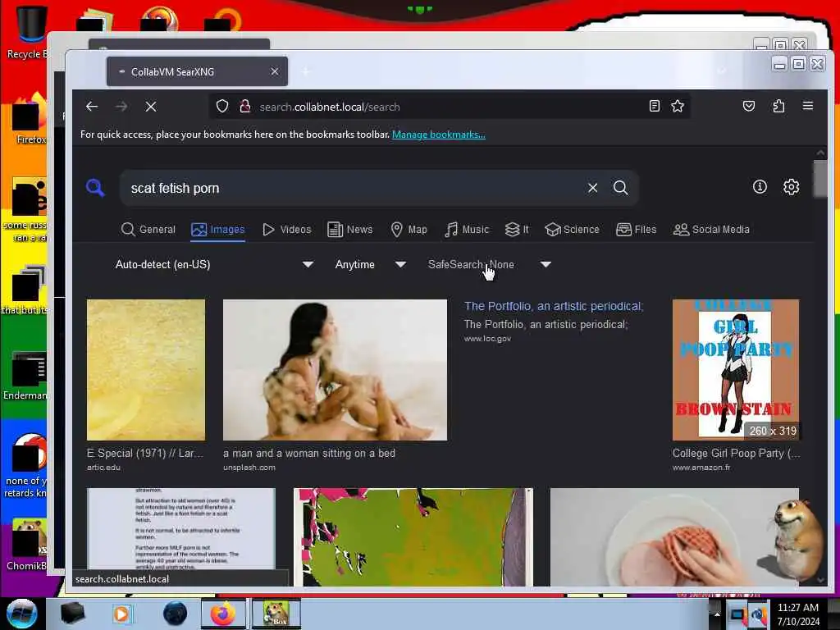Open the Enderman desktop icon
This screenshot has width=840, height=630.
(25, 376)
